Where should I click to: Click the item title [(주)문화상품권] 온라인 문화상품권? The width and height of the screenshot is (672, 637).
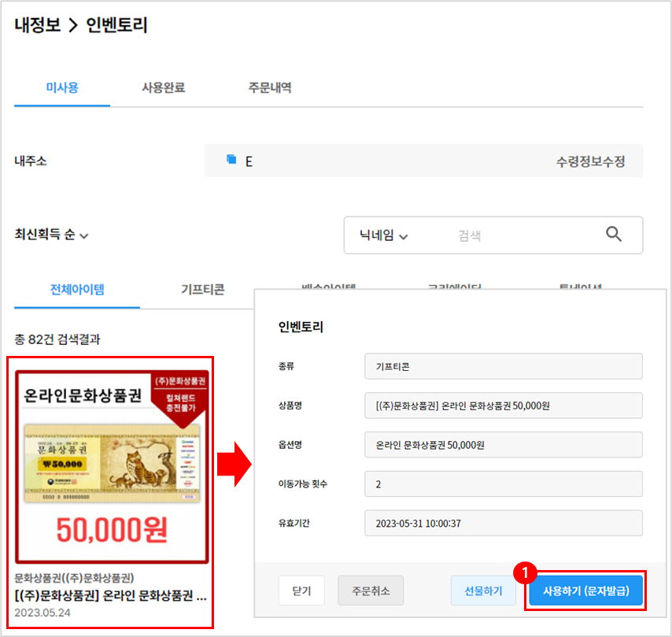pos(111,596)
